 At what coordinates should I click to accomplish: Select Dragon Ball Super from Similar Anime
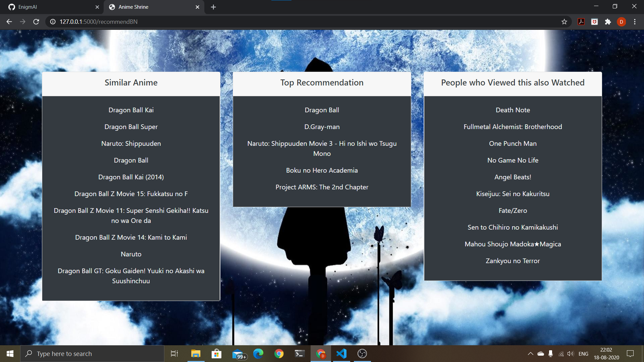pos(131,127)
